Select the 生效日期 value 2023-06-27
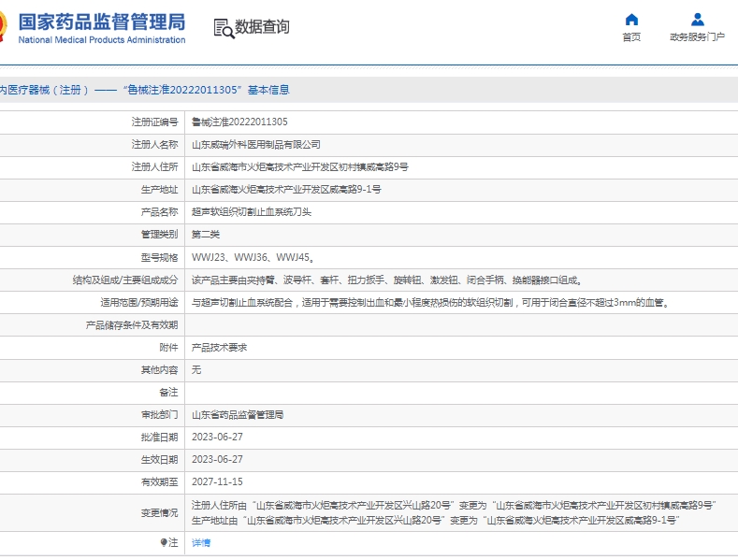The width and height of the screenshot is (738, 560). 217,460
